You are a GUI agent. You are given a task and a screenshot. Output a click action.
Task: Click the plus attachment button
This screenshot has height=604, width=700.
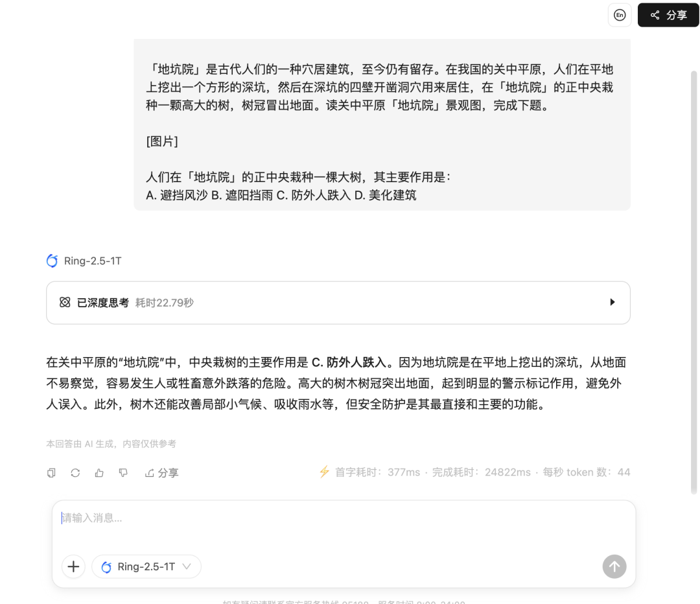click(x=73, y=566)
